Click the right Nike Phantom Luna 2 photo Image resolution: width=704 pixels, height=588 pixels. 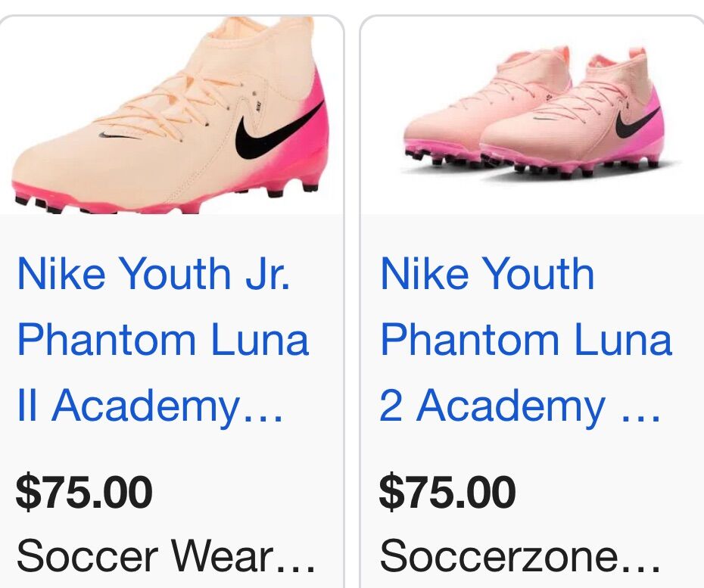pyautogui.click(x=530, y=114)
